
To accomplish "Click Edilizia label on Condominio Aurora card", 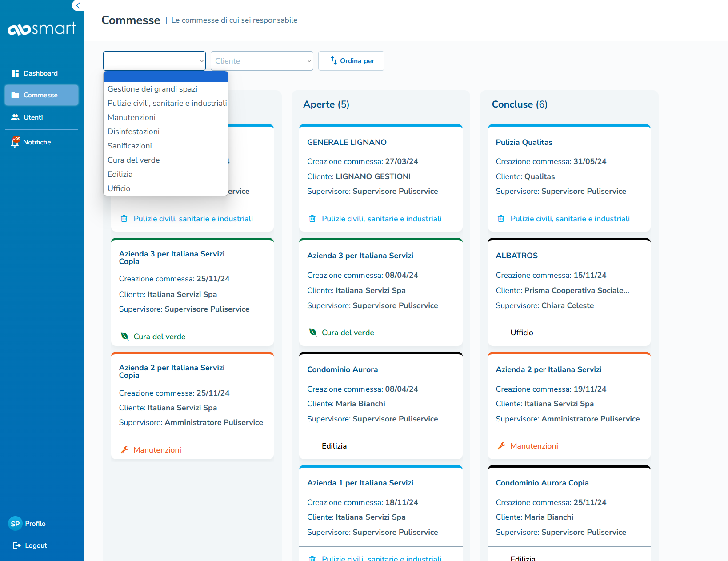I will click(334, 446).
